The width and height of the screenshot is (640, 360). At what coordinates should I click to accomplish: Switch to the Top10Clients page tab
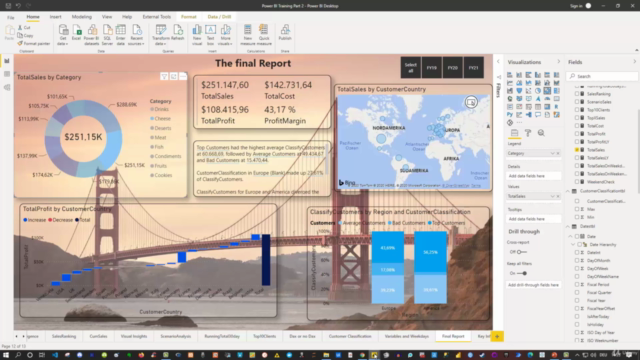coord(264,336)
